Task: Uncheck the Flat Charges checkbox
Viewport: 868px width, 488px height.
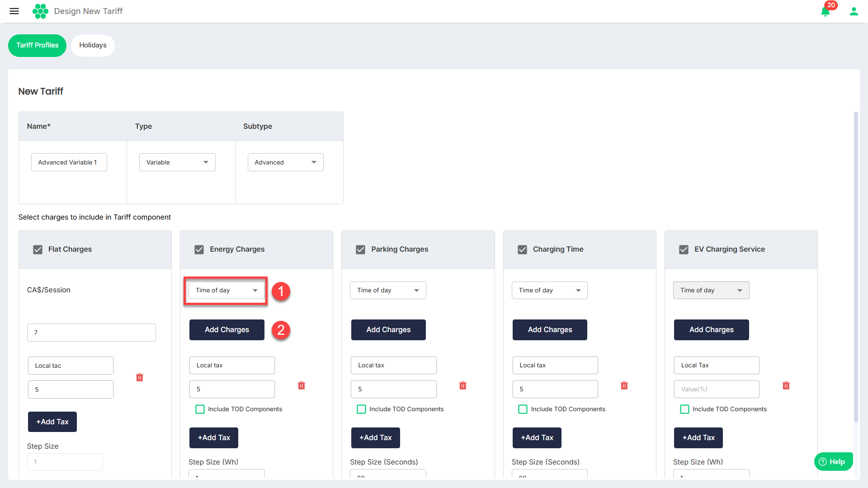Action: pos(38,249)
